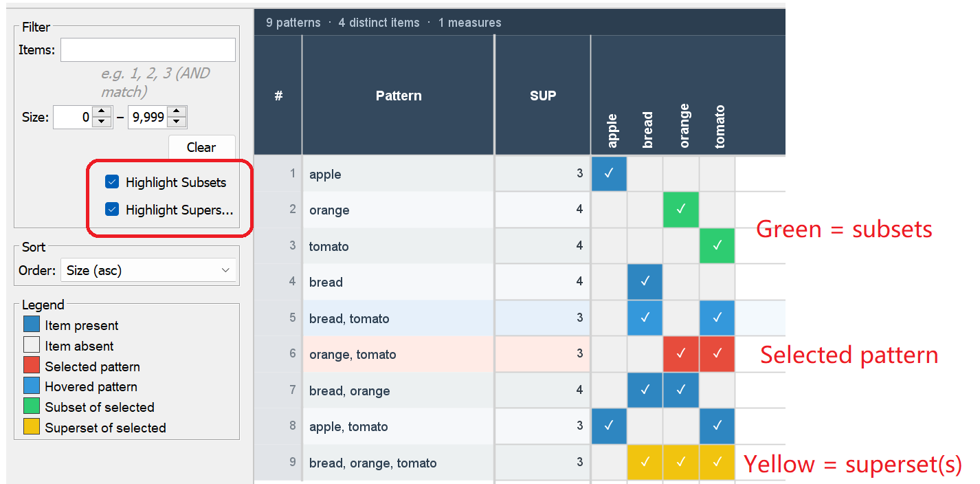Sort by the SUP column header
980x484 pixels.
tap(542, 96)
